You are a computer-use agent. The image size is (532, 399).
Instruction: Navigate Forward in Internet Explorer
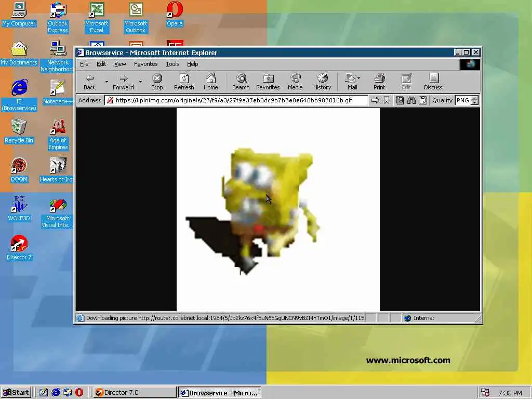pos(123,82)
